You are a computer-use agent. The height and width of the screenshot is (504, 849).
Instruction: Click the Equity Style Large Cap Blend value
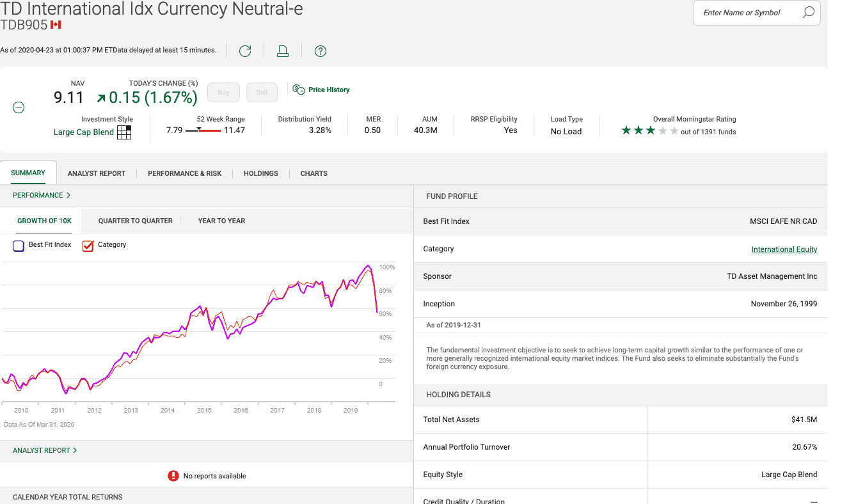pos(789,475)
